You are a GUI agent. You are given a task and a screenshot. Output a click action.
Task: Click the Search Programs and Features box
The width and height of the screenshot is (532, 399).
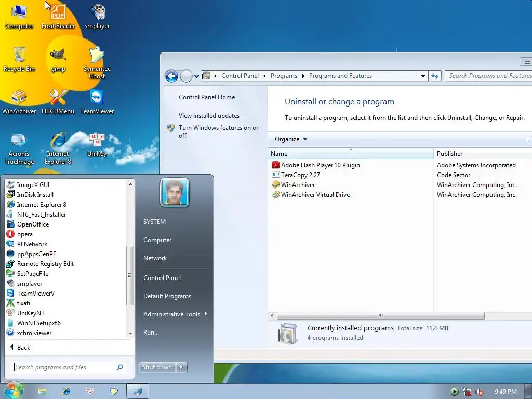[488, 76]
